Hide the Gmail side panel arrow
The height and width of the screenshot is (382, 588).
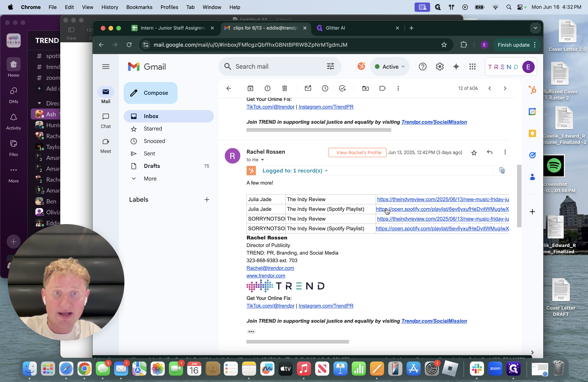click(x=532, y=352)
